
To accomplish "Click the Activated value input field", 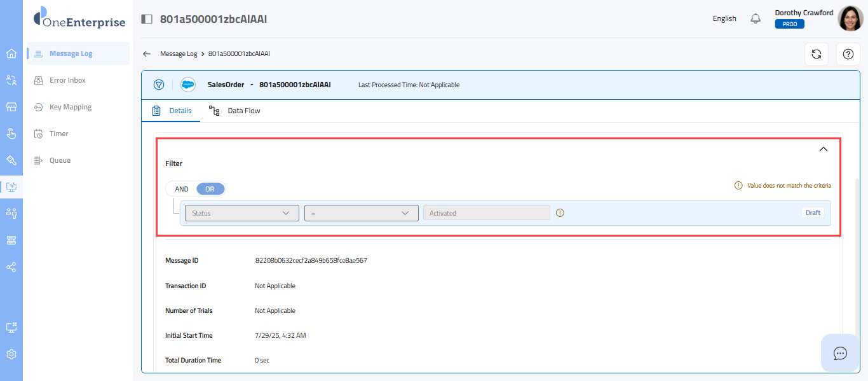I will pos(486,213).
